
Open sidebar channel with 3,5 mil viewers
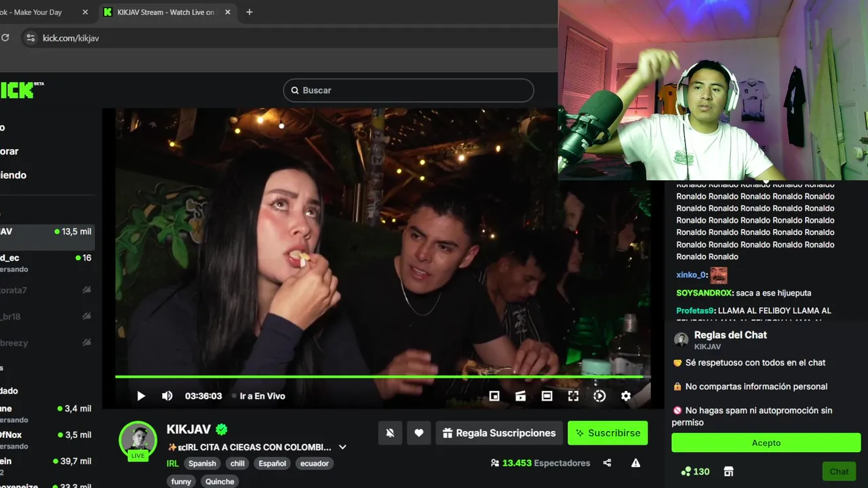46,441
